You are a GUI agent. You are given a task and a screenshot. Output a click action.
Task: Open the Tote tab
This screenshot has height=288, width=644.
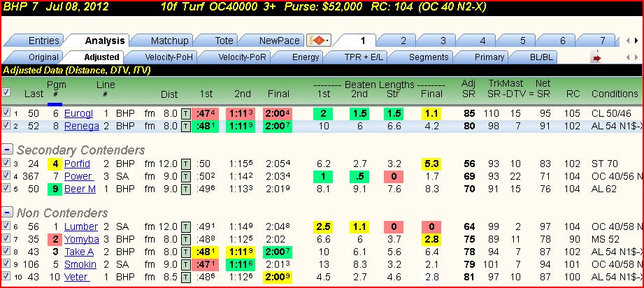click(x=217, y=41)
